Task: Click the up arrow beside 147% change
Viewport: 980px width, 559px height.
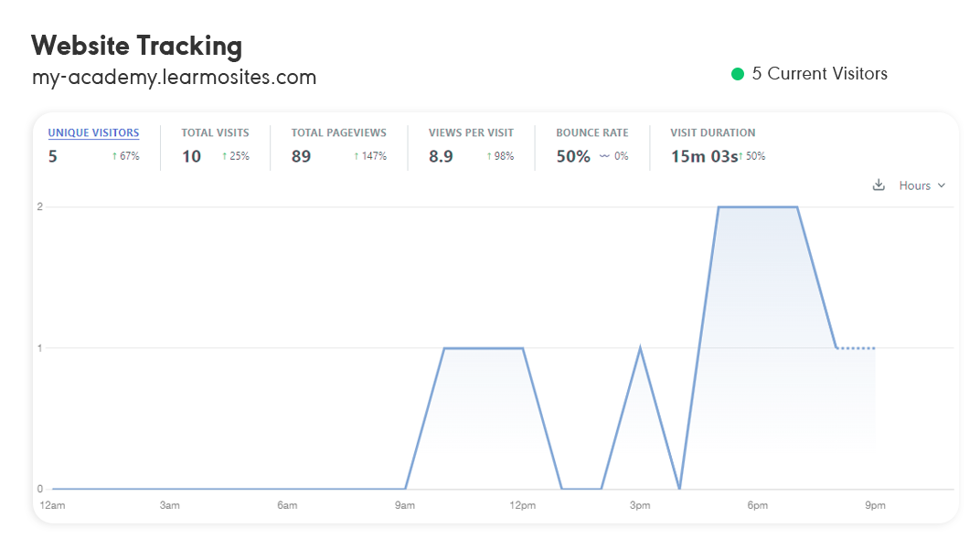Action: 357,156
